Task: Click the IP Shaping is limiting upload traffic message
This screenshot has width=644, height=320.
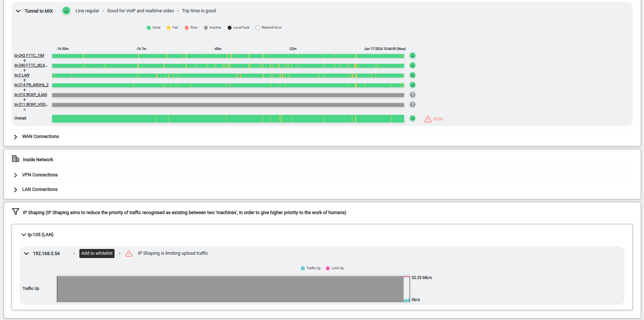Action: click(x=173, y=253)
